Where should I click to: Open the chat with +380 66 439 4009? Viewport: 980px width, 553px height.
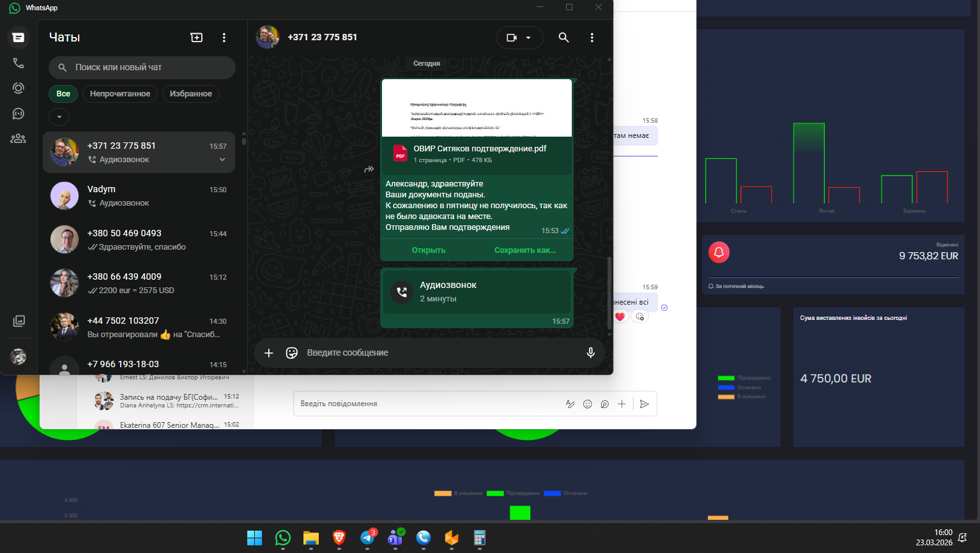coord(139,284)
